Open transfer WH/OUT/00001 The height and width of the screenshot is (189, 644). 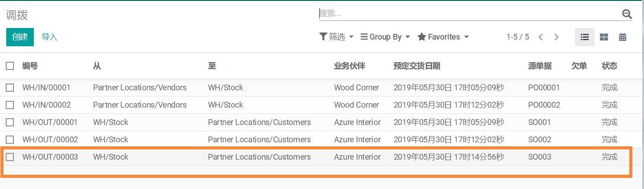click(x=50, y=122)
